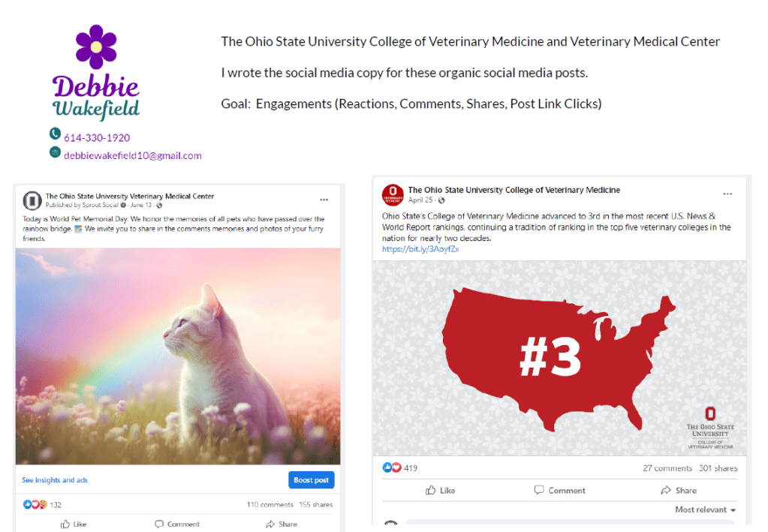Click the College of Veterinary Medicine avatar
768x532 pixels.
tap(393, 194)
